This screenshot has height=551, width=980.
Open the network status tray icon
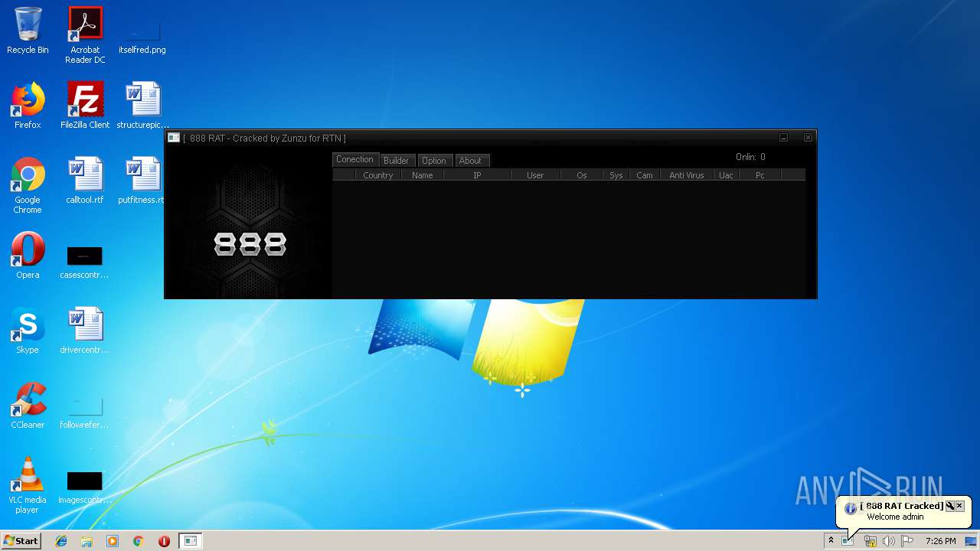point(870,541)
